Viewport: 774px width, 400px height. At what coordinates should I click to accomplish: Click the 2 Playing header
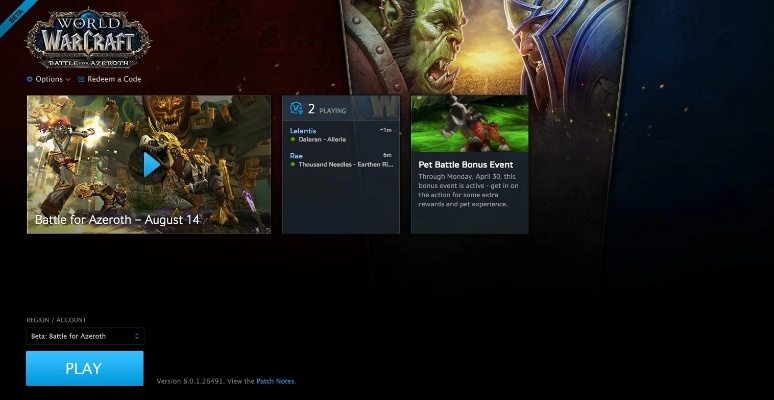[326, 109]
